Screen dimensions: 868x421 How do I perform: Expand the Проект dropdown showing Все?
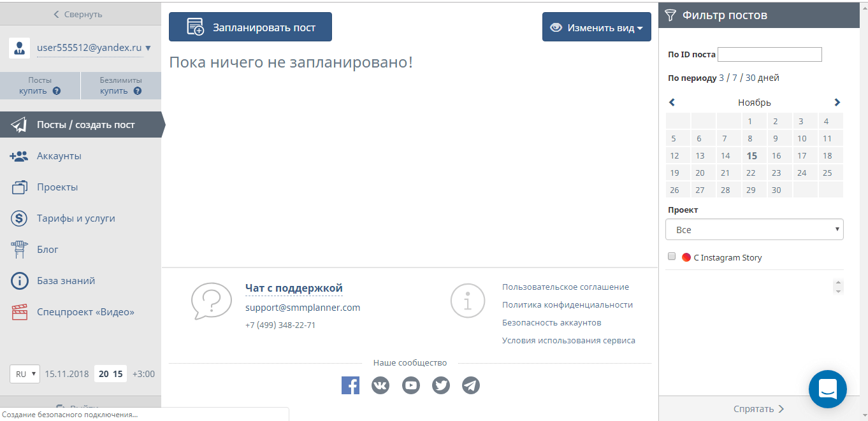(754, 230)
